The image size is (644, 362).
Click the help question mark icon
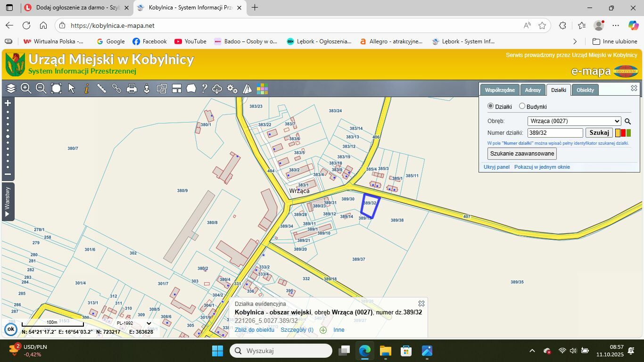pos(205,89)
